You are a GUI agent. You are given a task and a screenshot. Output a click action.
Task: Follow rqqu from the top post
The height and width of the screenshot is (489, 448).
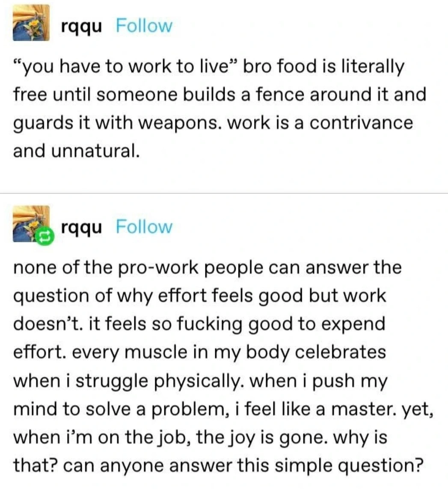point(144,27)
